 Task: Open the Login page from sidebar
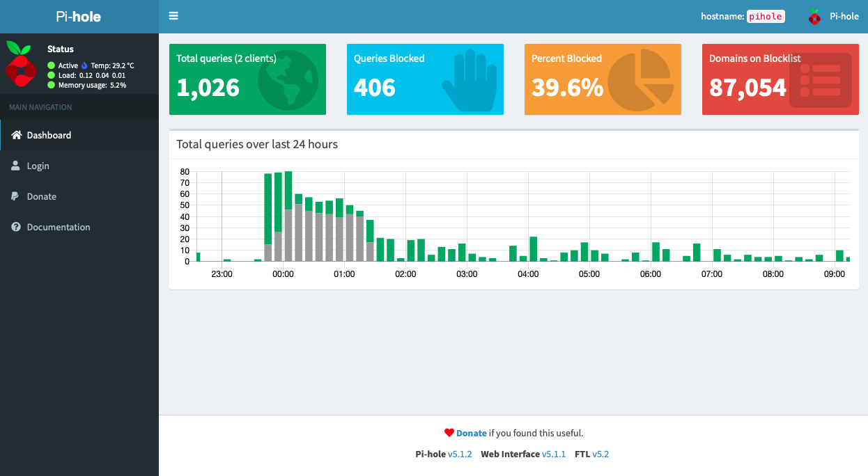[79, 166]
